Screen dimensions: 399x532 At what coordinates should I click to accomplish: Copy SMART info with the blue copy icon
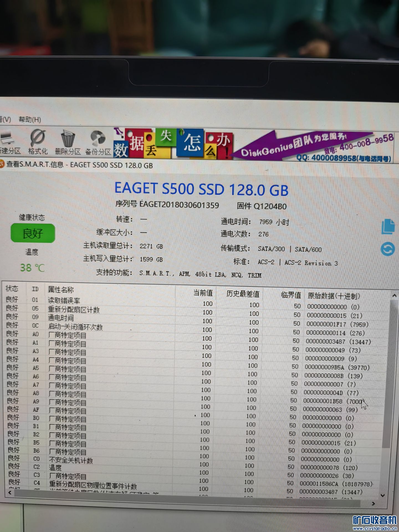388,227
